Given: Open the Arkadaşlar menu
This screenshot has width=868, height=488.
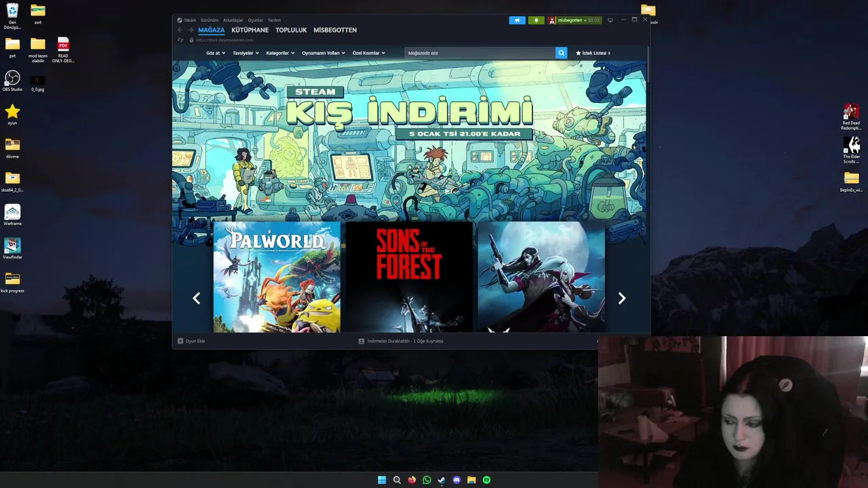Looking at the screenshot, I should 233,20.
